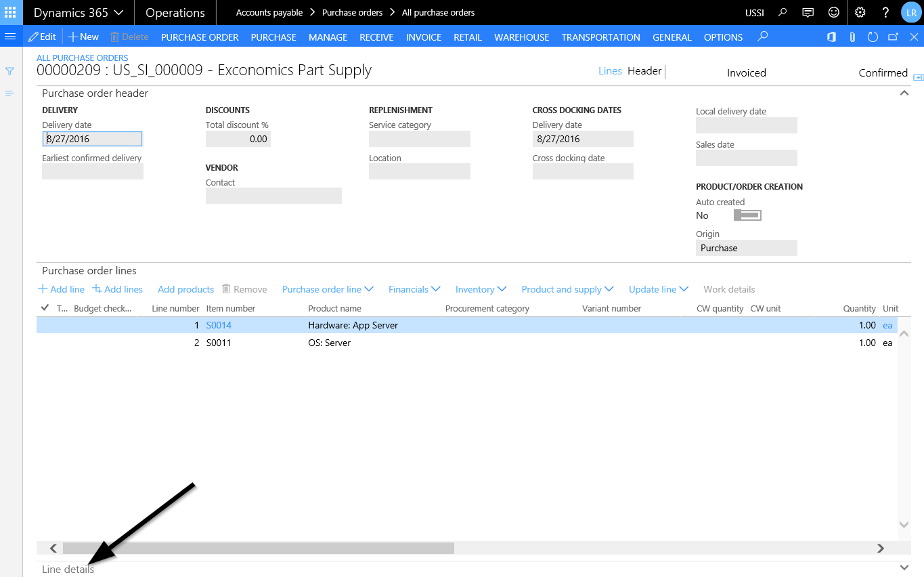Viewport: 924px width, 577px height.
Task: Click the search icon in the top bar
Action: point(783,12)
